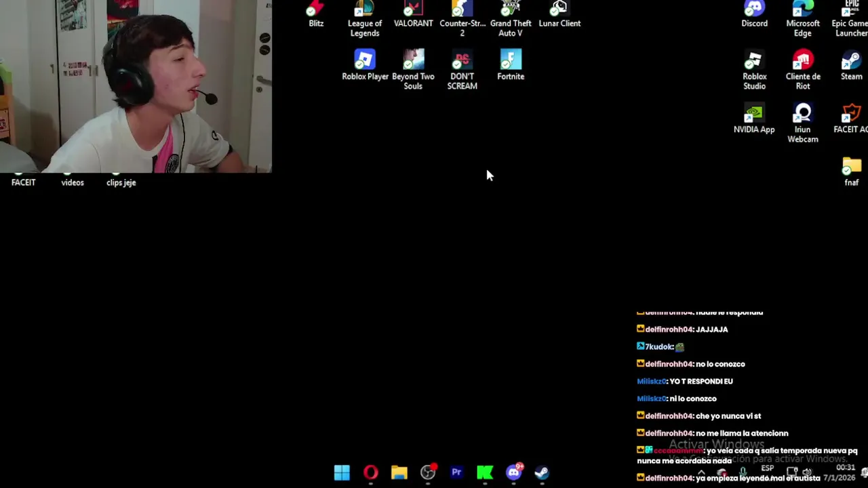
Task: Click the webcam overlay thumbnail
Action: coord(136,86)
